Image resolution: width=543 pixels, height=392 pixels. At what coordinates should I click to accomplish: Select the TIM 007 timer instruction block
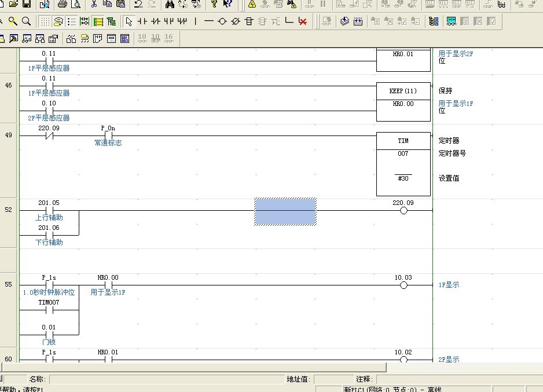[403, 164]
